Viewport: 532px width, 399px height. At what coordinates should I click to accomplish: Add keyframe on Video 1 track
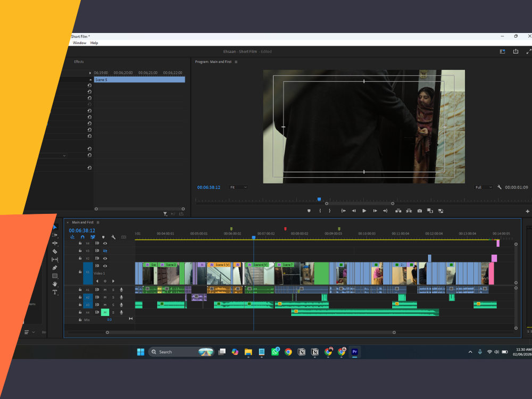coord(105,281)
